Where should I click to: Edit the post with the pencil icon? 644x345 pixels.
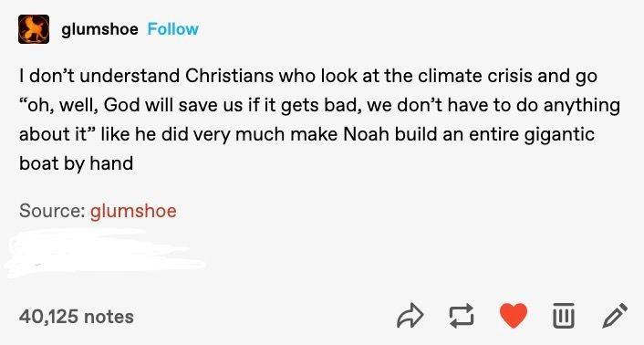615,316
